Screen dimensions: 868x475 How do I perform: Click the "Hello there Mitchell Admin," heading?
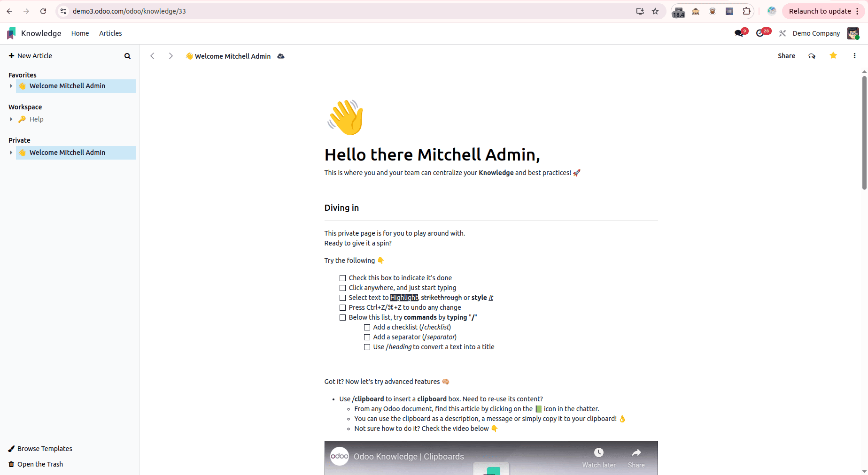point(432,154)
